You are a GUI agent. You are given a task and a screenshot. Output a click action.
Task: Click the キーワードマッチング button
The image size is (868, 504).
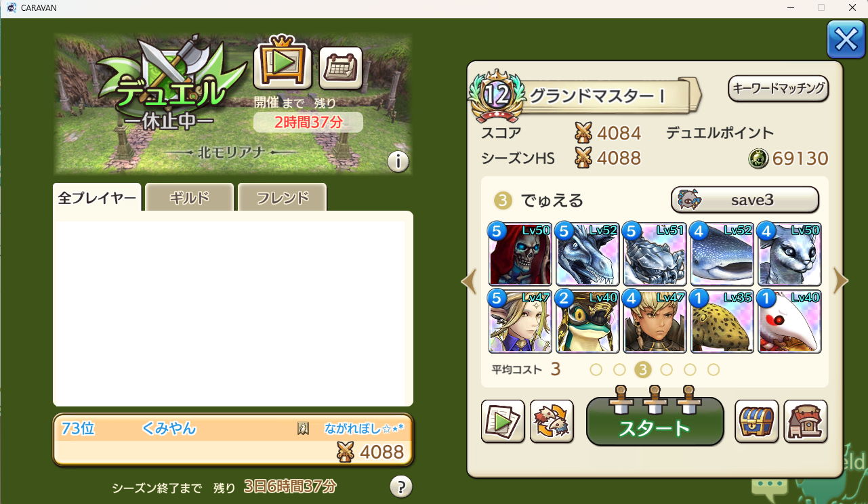click(x=779, y=88)
